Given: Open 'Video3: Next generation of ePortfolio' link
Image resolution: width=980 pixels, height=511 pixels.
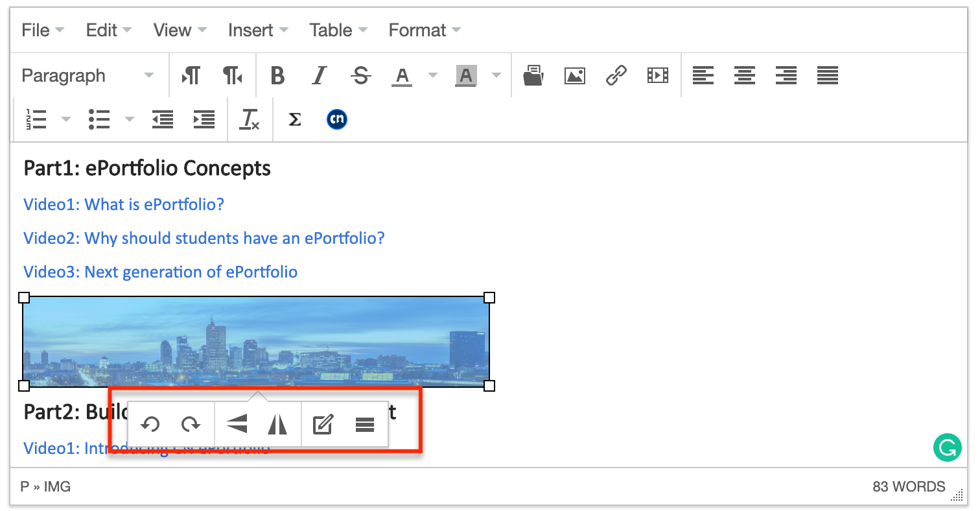Looking at the screenshot, I should coord(161,272).
